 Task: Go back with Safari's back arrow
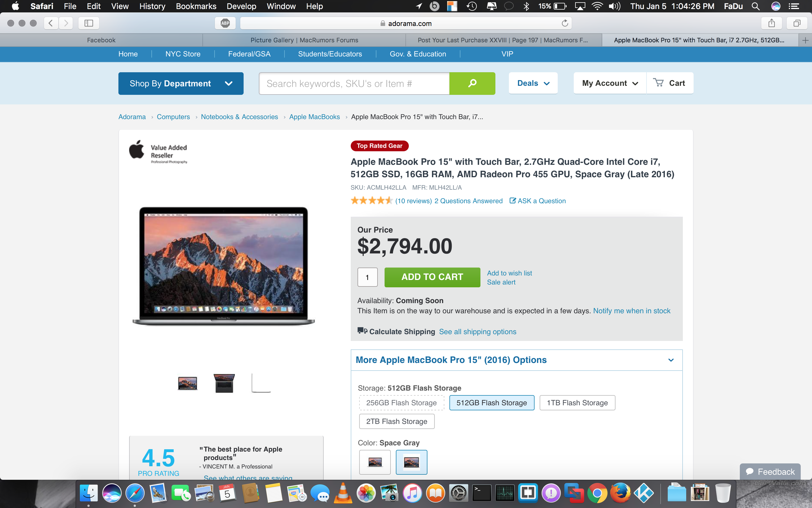coord(51,23)
